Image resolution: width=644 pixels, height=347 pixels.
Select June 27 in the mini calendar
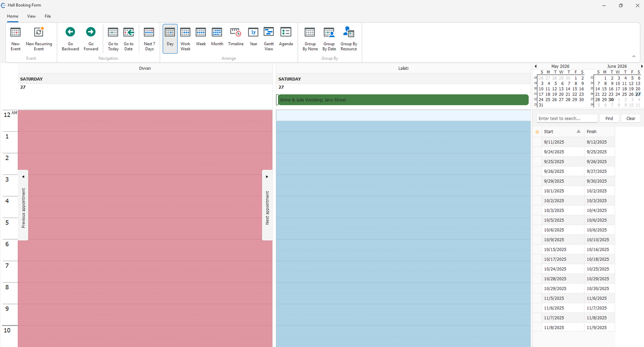(638, 94)
